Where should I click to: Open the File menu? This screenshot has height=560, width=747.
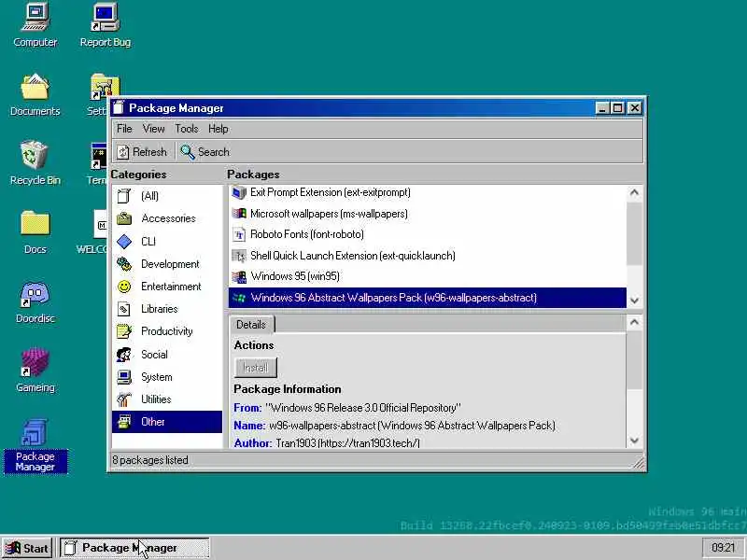point(124,129)
